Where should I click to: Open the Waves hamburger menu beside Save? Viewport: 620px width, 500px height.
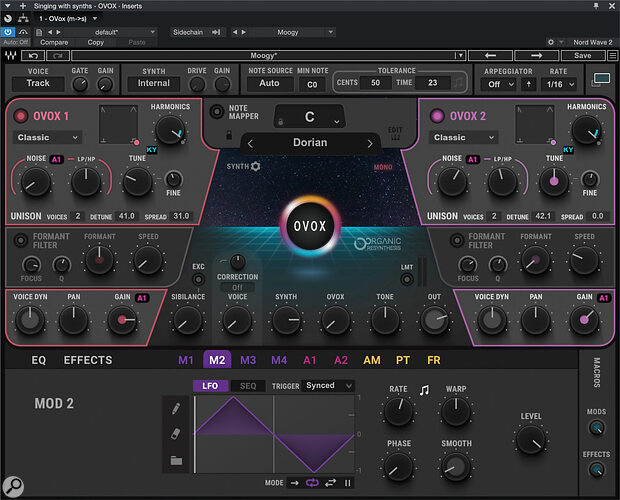(x=612, y=56)
